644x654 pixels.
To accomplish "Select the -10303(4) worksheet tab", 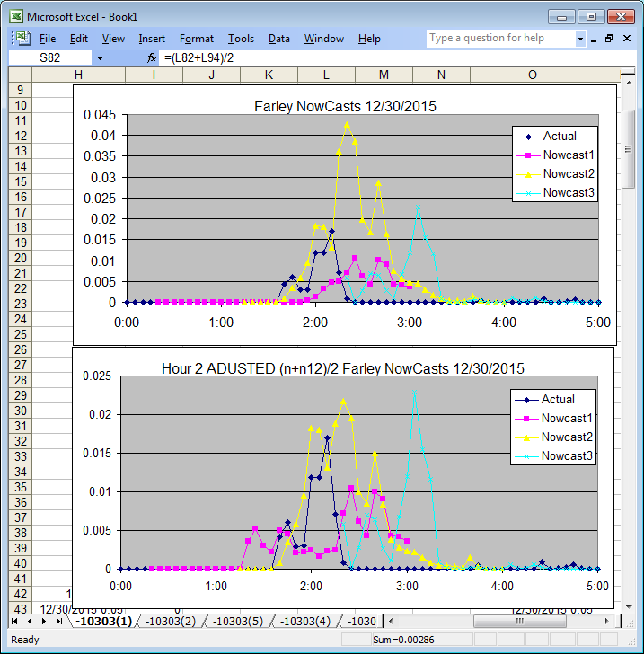I will [x=304, y=622].
